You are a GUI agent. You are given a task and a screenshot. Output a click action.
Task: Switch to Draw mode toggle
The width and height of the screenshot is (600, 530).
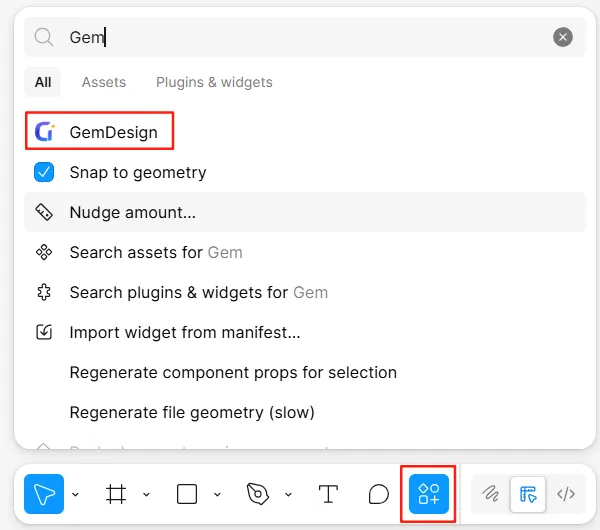(x=490, y=493)
